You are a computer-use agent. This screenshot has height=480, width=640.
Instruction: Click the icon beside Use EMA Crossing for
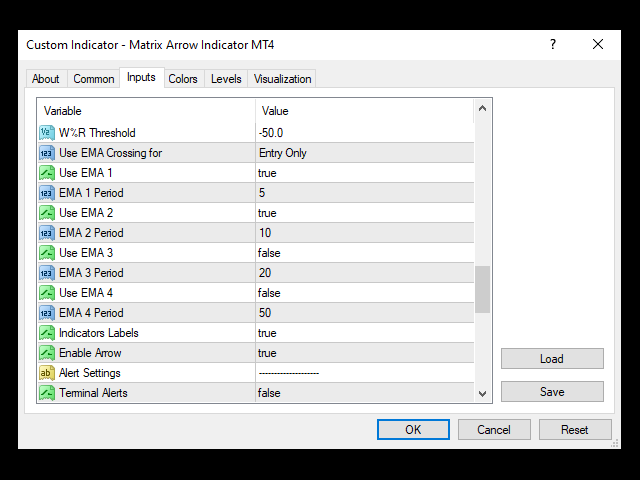coord(47,153)
